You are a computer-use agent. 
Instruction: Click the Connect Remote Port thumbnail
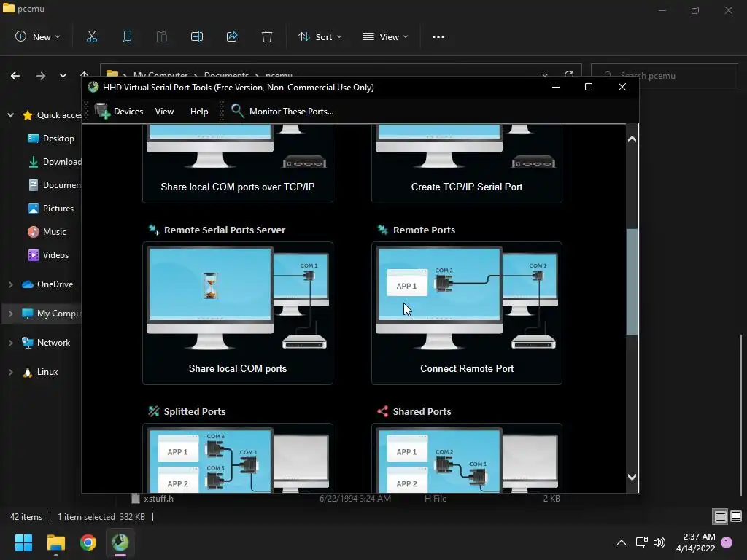(467, 299)
